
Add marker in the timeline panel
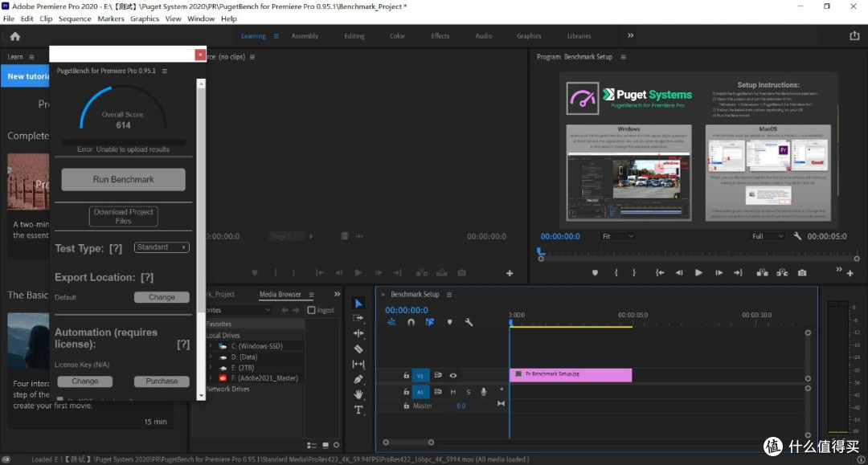[x=449, y=322]
